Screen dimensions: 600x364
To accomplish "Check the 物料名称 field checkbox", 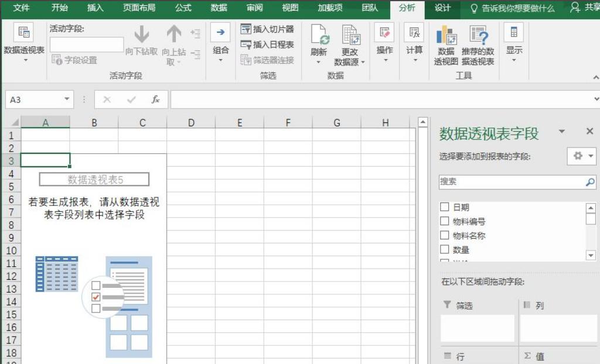I will point(444,235).
